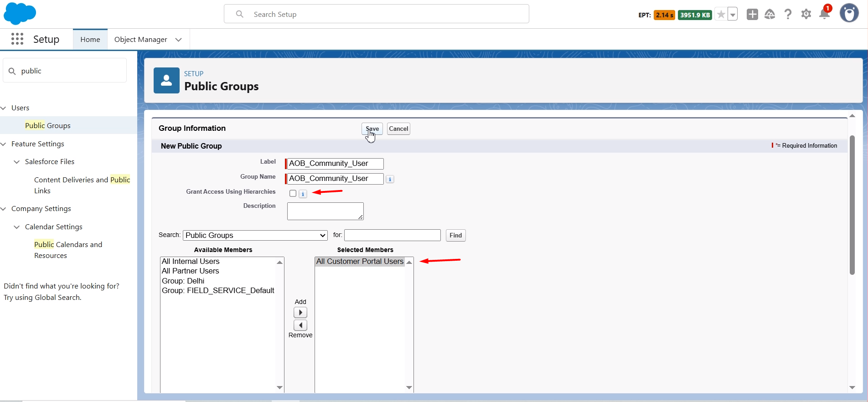Save the new public group
The image size is (868, 402).
click(372, 129)
